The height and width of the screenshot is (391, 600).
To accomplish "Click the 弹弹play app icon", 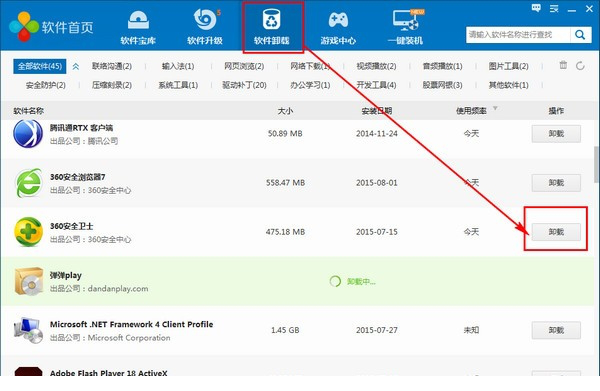I will click(29, 281).
